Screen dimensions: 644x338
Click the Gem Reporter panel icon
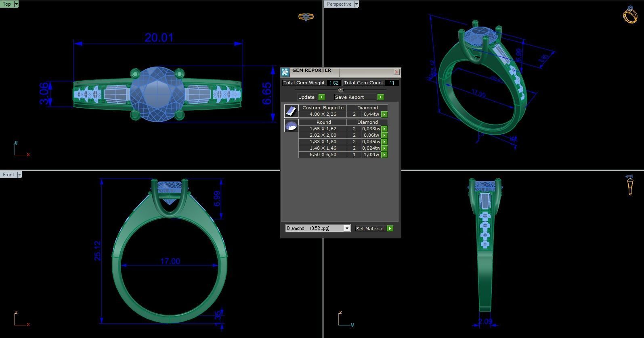285,72
